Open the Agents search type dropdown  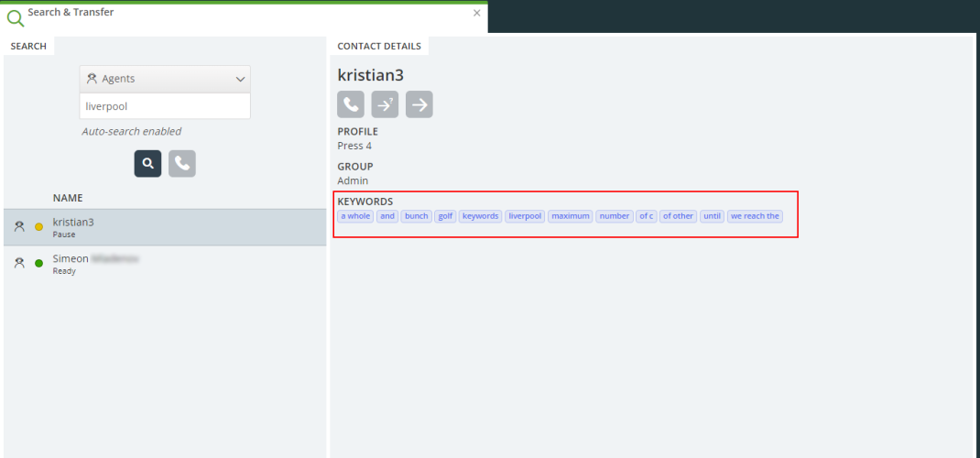165,79
